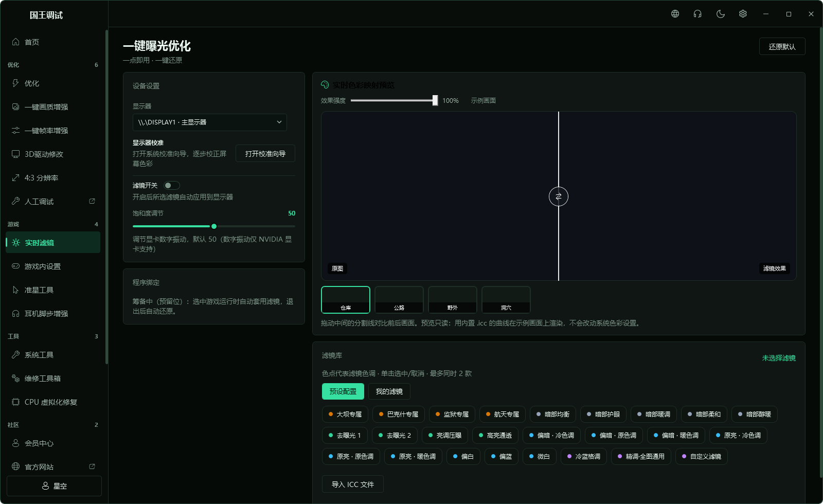Switch to the 我的滤镜 tab
The height and width of the screenshot is (504, 823).
tap(389, 391)
